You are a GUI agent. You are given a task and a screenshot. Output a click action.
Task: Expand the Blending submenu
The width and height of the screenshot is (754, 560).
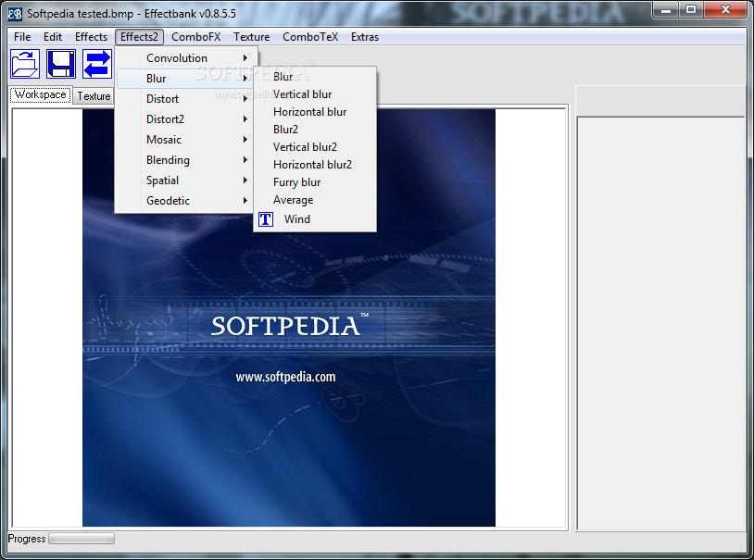click(x=185, y=160)
